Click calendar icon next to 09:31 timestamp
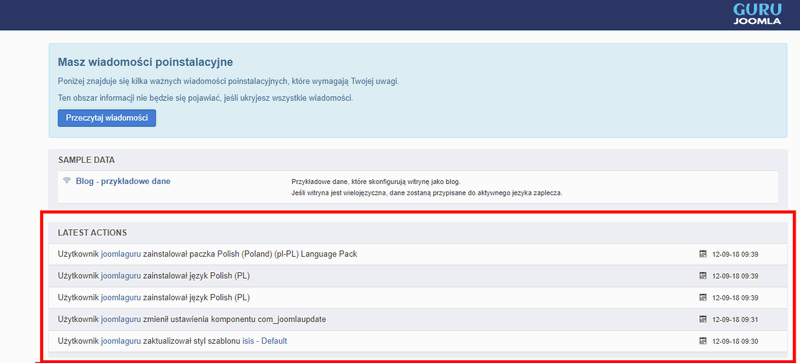 [x=703, y=319]
